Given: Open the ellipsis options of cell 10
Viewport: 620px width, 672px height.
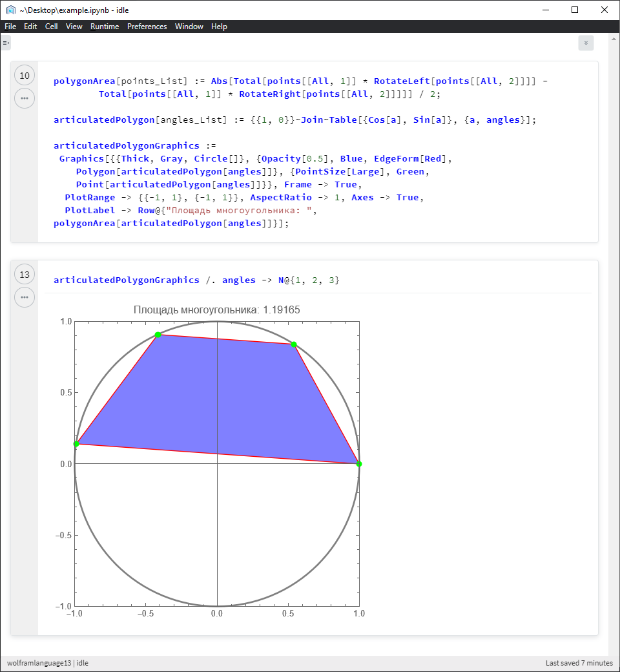Looking at the screenshot, I should click(x=25, y=98).
